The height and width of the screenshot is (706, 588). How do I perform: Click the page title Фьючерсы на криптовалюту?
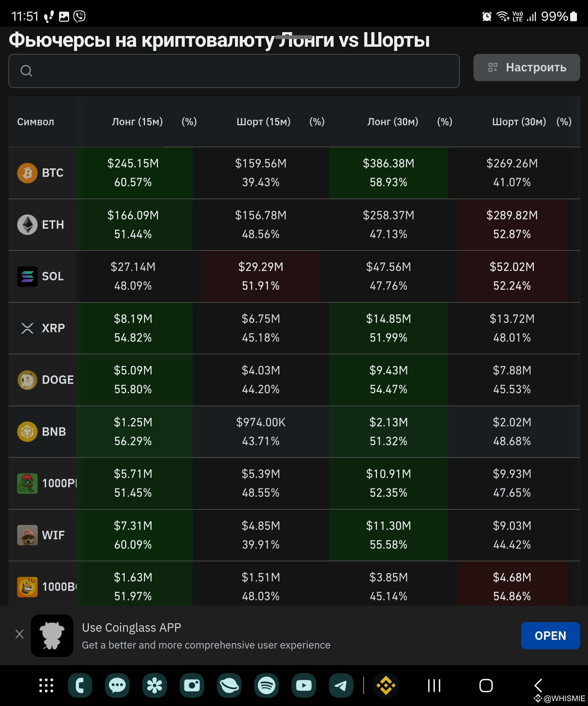point(141,40)
